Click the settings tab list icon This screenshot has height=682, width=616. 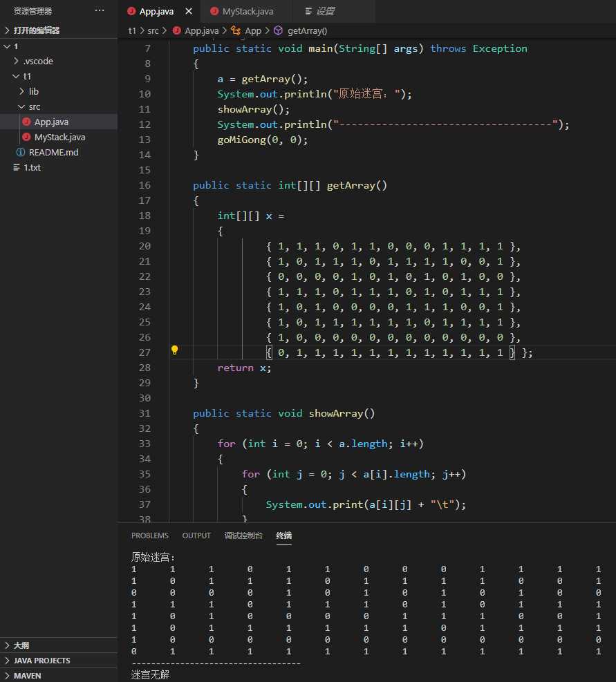point(308,11)
